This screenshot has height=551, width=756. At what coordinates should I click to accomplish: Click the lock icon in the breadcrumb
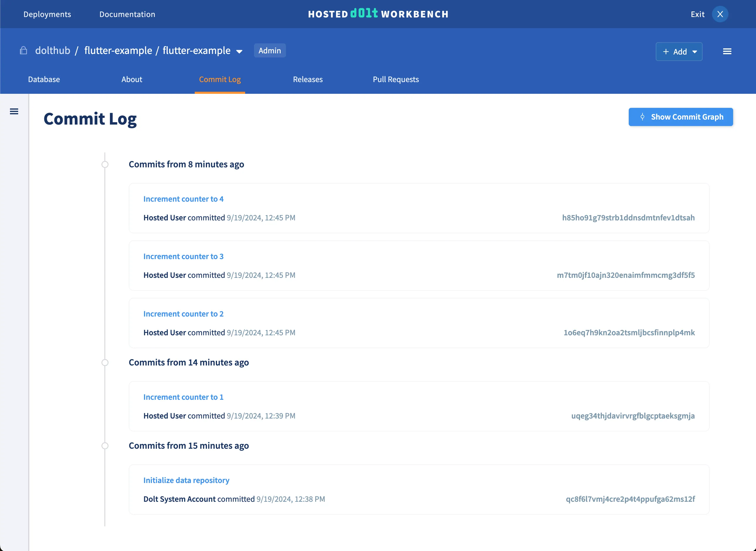23,50
